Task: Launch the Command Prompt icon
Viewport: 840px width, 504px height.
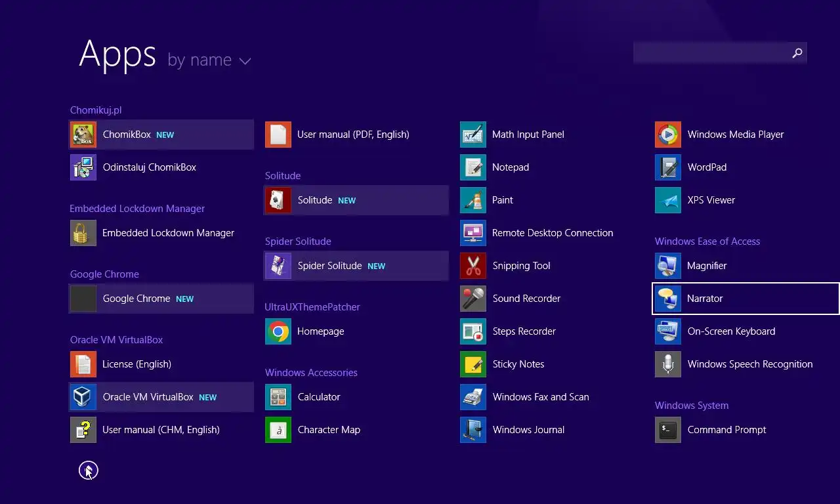Action: (x=668, y=430)
